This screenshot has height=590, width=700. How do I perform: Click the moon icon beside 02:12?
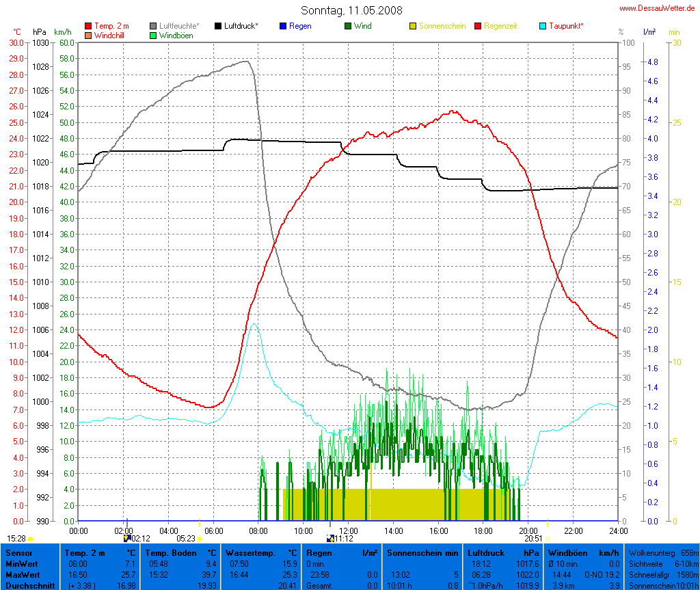click(x=126, y=539)
